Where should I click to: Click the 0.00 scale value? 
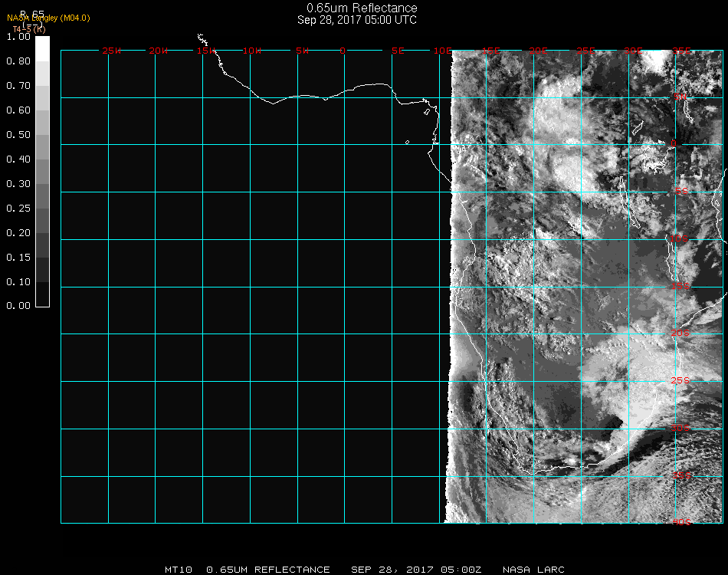(x=18, y=306)
